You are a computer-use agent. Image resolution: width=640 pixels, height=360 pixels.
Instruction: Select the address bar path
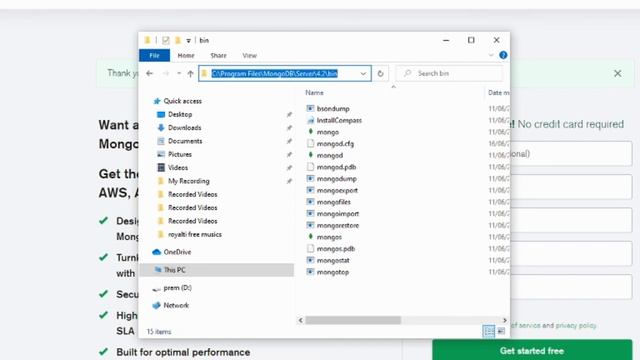274,73
